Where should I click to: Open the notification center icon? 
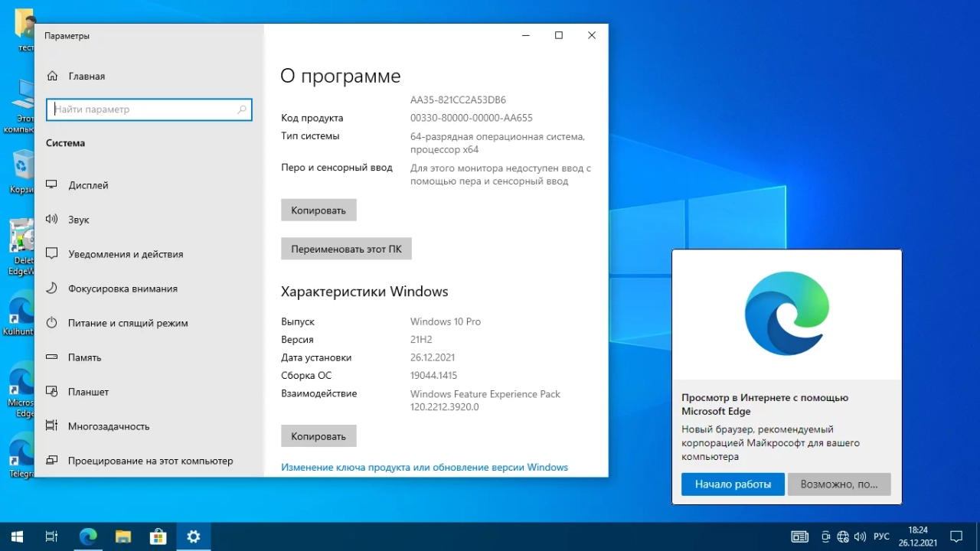pos(956,536)
